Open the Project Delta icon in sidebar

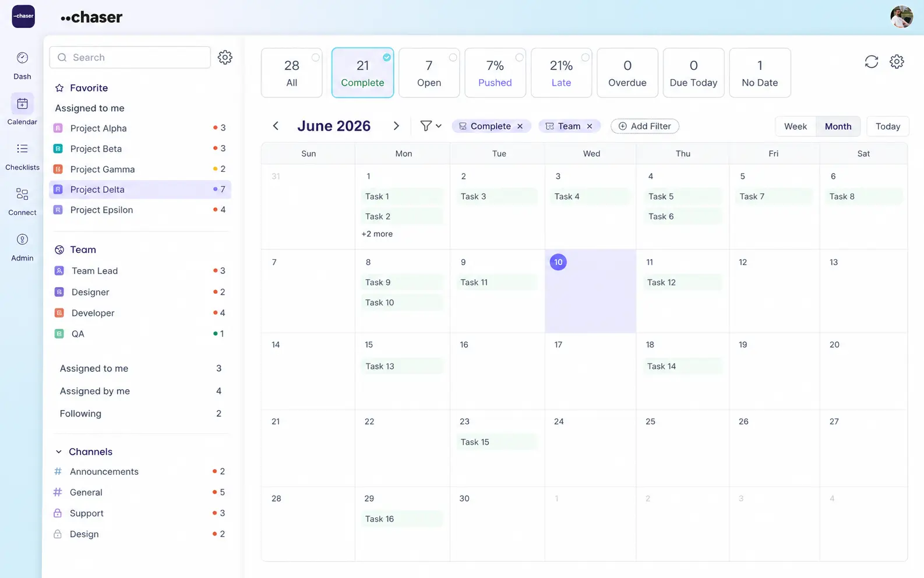(58, 189)
